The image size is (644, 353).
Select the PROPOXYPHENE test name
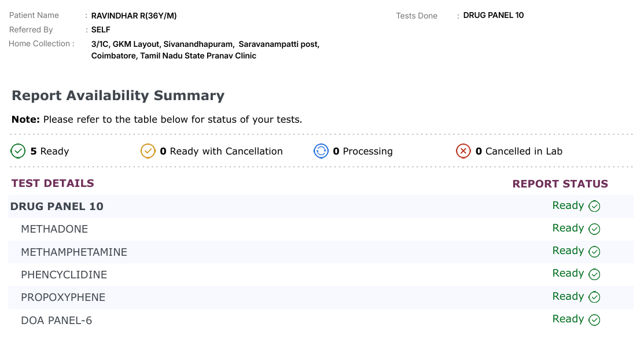click(x=63, y=297)
